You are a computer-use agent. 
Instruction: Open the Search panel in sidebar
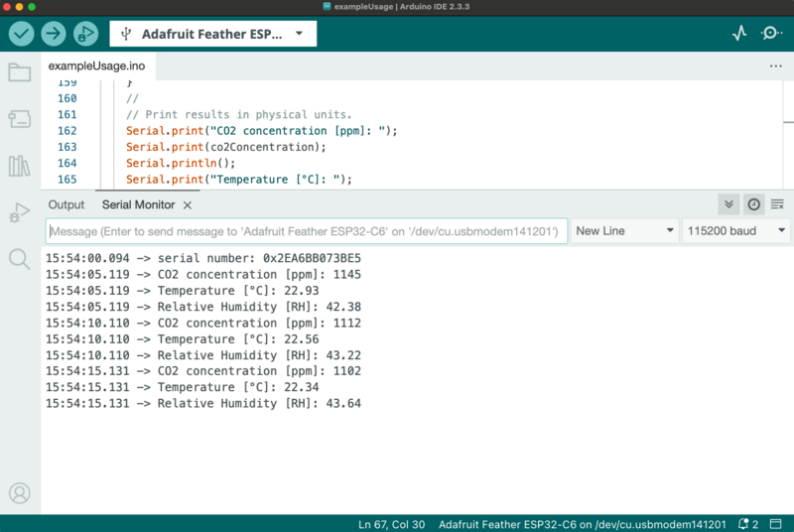20,259
